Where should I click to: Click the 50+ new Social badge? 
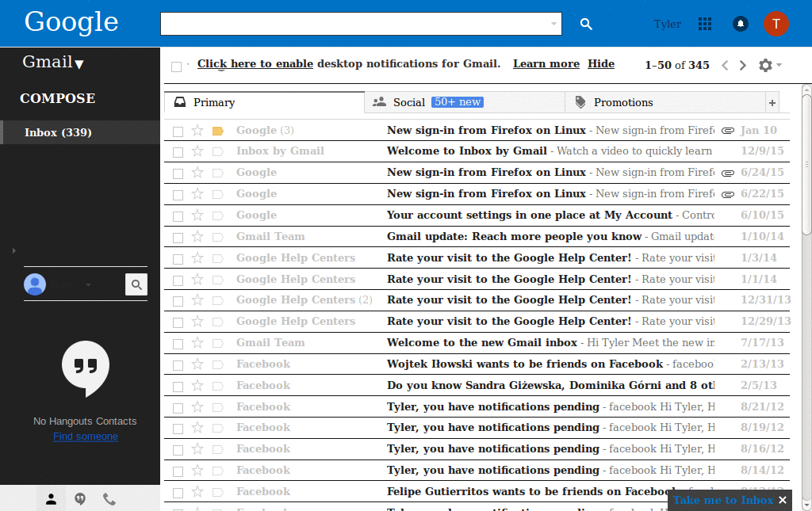coord(458,102)
